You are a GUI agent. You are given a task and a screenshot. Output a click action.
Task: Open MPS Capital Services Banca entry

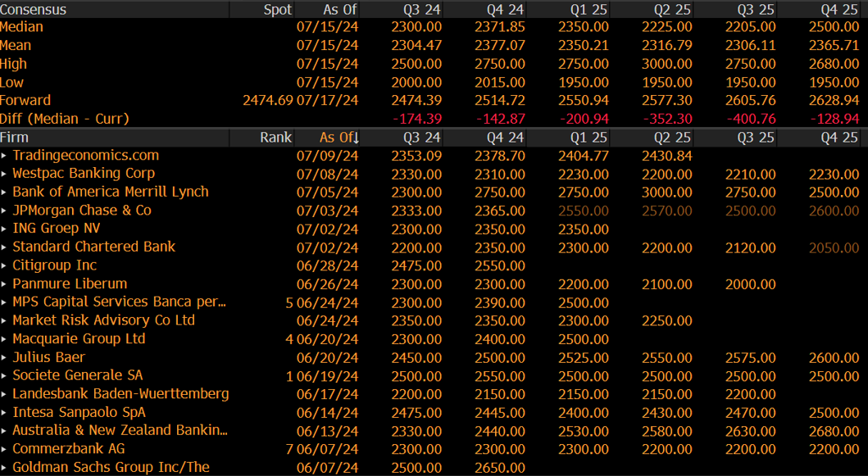(x=119, y=301)
